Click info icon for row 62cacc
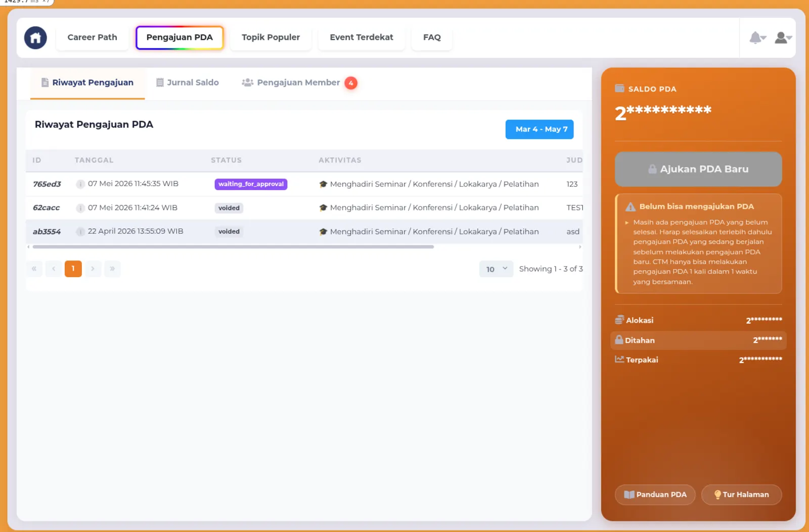The height and width of the screenshot is (532, 809). coord(80,208)
